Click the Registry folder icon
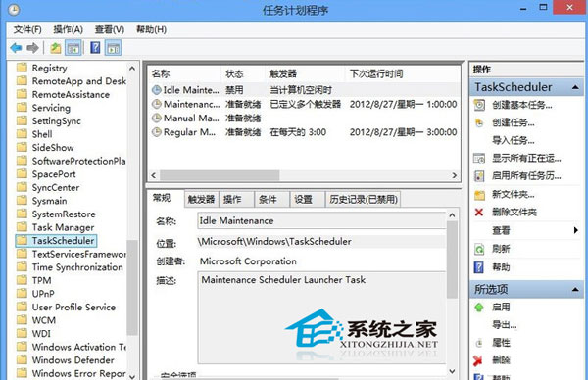Image resolution: width=588 pixels, height=380 pixels. pyautogui.click(x=22, y=68)
